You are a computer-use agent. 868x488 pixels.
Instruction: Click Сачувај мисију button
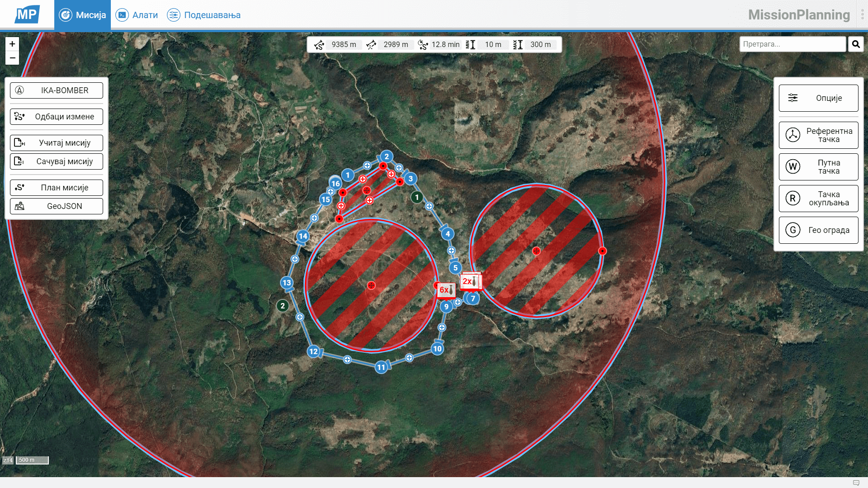click(56, 161)
